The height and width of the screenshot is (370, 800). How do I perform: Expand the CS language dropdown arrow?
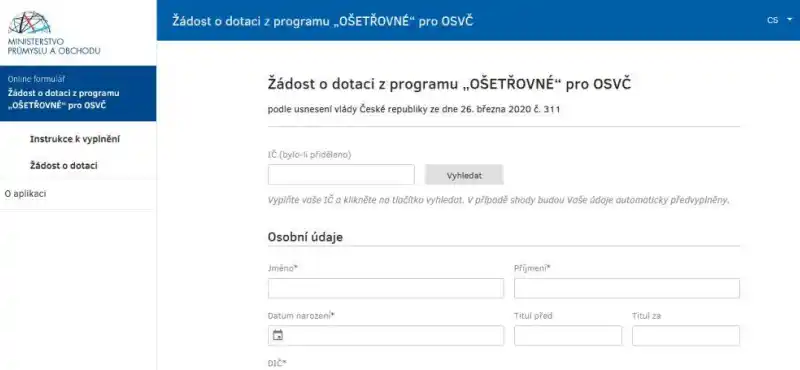790,20
